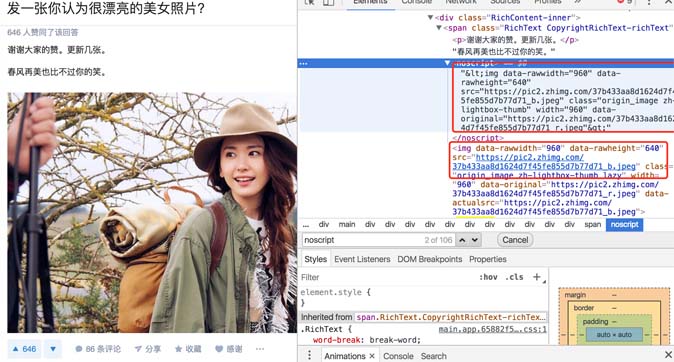Open the 86 条评论 comments
The height and width of the screenshot is (362, 674).
click(x=98, y=349)
